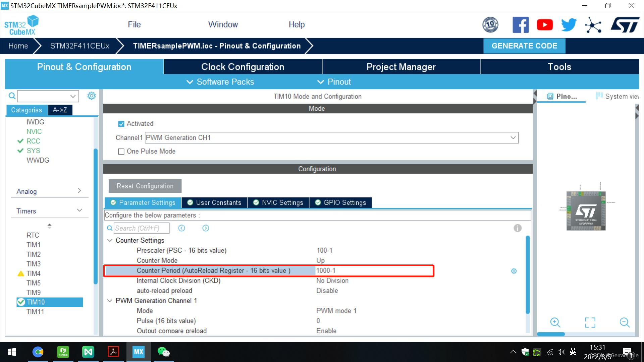This screenshot has width=644, height=362.
Task: Click the up arrow above the Timers list
Action: 49,225
